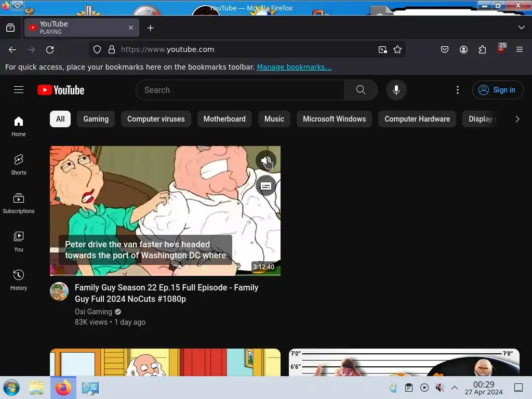
Task: Open a new tab
Action: pyautogui.click(x=150, y=28)
